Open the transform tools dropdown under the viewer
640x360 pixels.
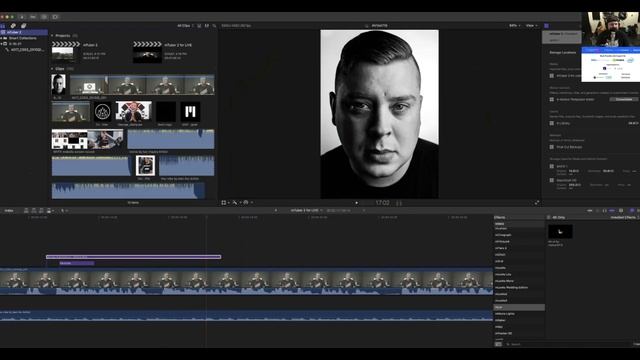(x=225, y=202)
